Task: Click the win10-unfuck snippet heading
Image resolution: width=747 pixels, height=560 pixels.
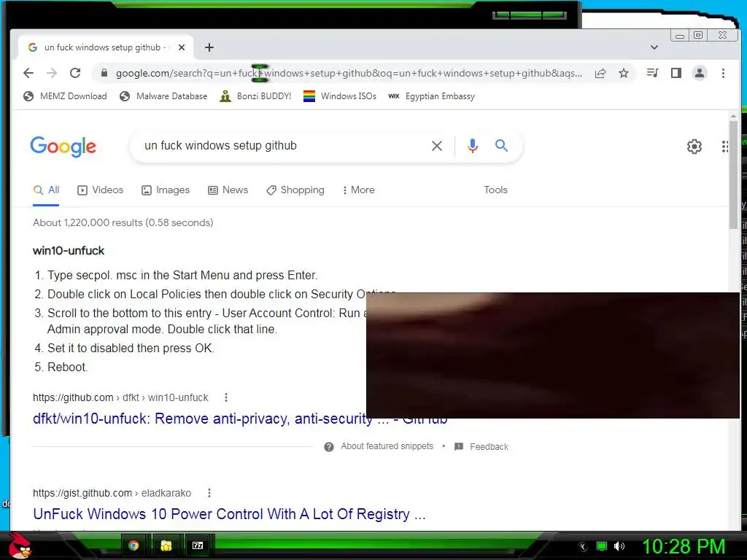Action: pyautogui.click(x=69, y=251)
